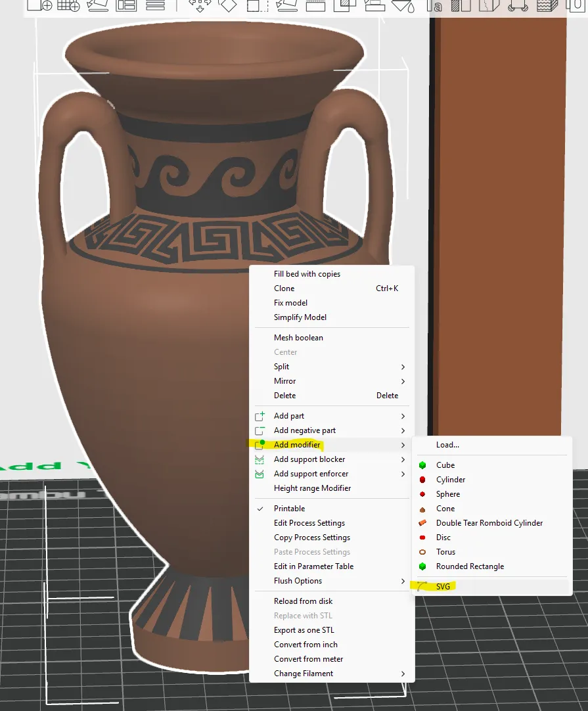This screenshot has width=588, height=711.
Task: Expand the Add part submenu
Action: click(x=332, y=416)
